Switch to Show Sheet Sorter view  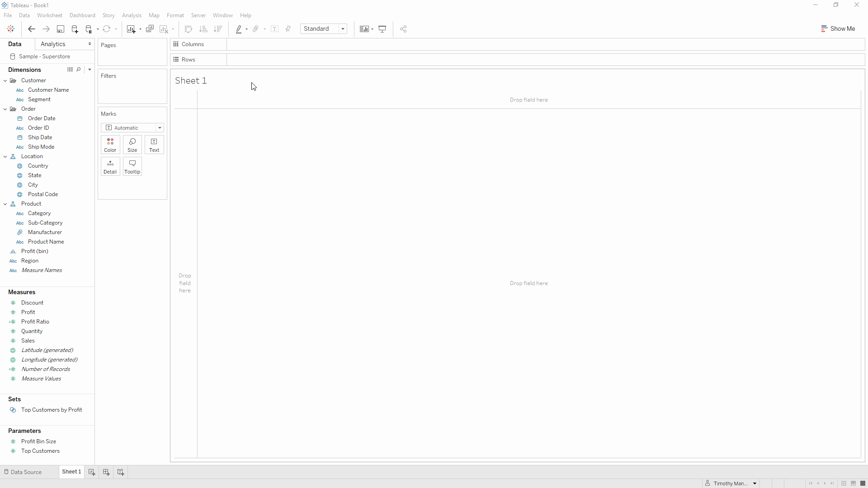[844, 483]
